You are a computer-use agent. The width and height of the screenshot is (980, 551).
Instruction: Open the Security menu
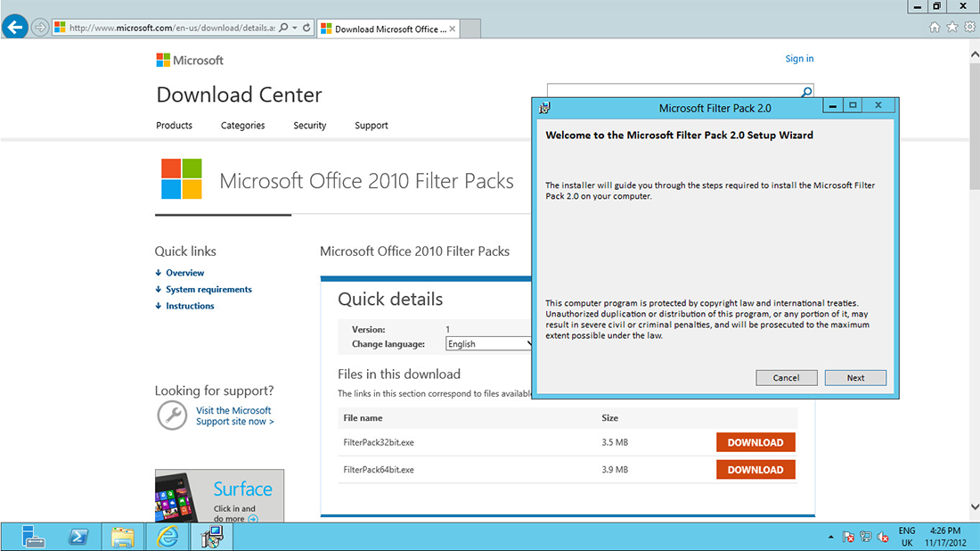(x=309, y=125)
